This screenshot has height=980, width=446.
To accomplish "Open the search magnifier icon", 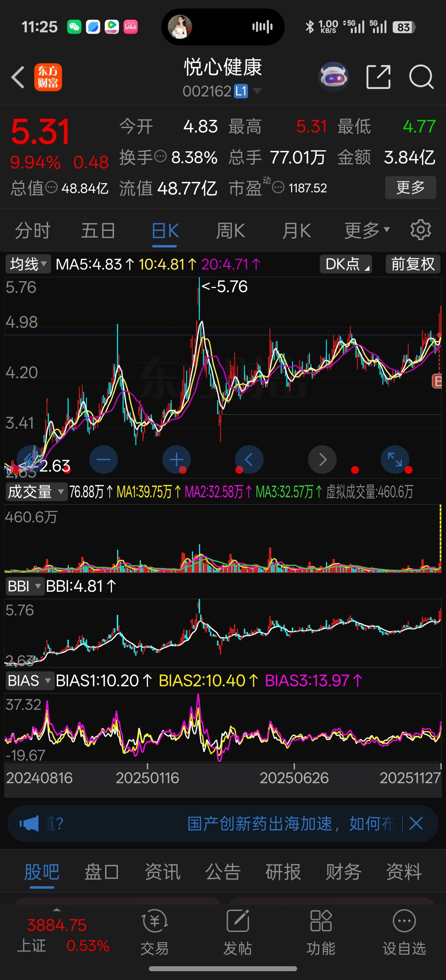I will [x=421, y=77].
